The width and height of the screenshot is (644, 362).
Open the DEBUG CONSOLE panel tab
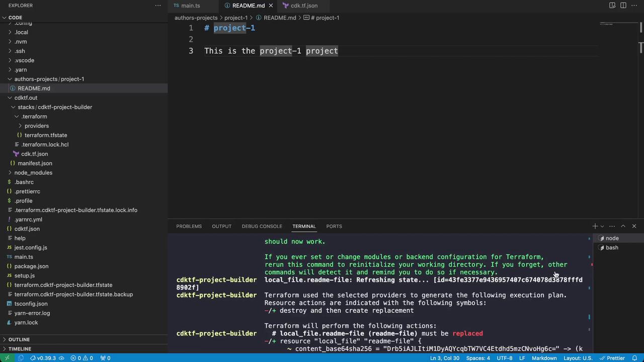(262, 226)
